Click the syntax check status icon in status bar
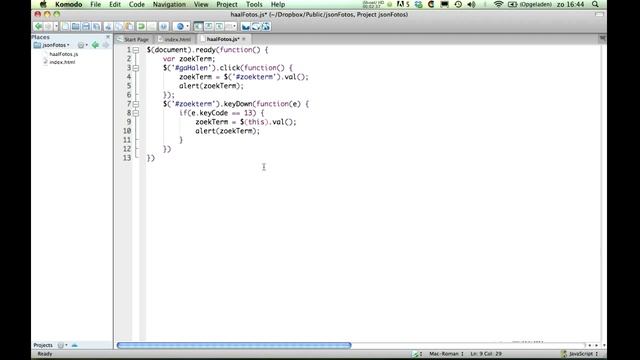The image size is (640, 360). coord(416,354)
